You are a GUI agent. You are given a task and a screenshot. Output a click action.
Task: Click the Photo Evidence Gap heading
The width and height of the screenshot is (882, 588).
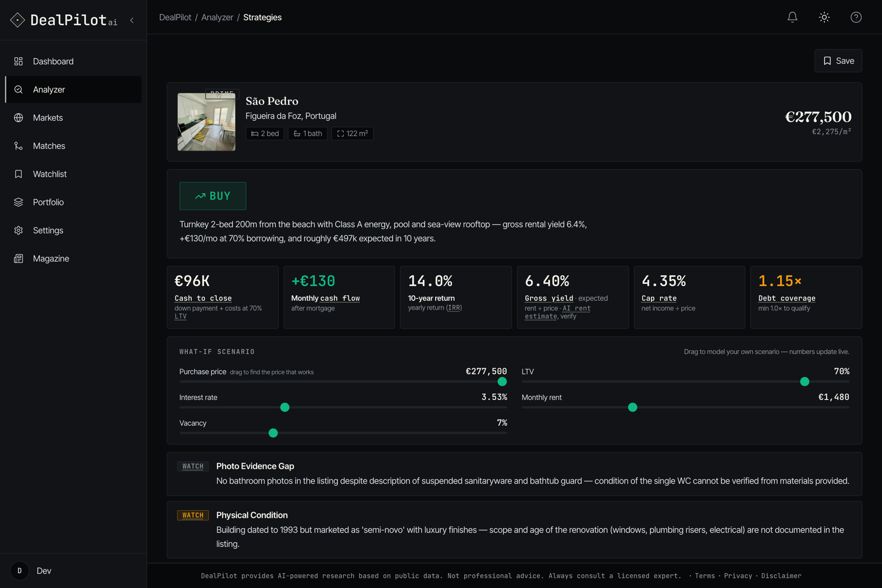coord(255,466)
